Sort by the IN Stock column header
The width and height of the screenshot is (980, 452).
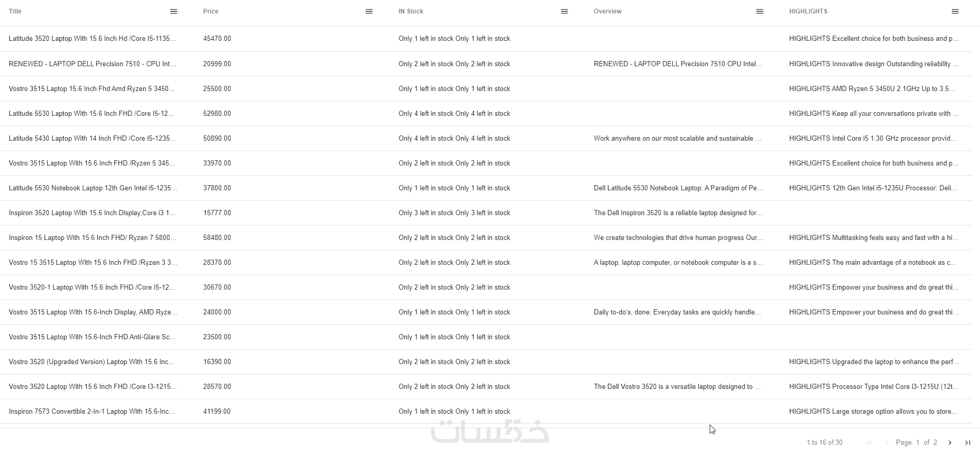(411, 11)
